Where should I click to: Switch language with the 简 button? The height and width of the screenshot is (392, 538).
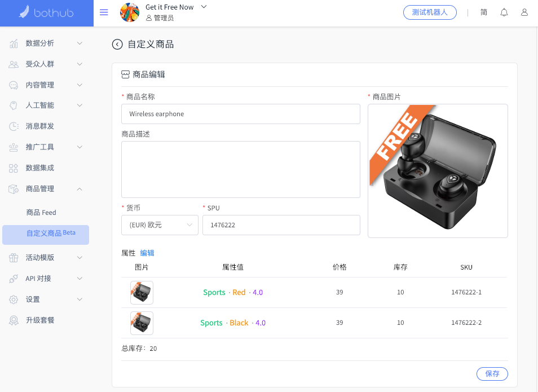pos(483,12)
